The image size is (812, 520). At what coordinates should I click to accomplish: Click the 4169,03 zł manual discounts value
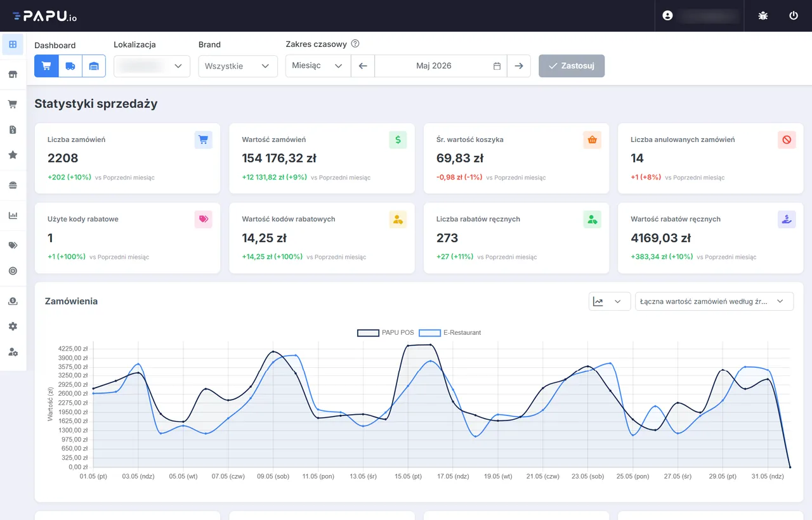(661, 238)
